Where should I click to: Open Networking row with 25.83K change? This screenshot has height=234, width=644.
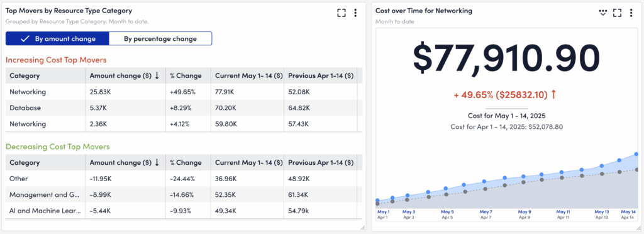[x=184, y=92]
